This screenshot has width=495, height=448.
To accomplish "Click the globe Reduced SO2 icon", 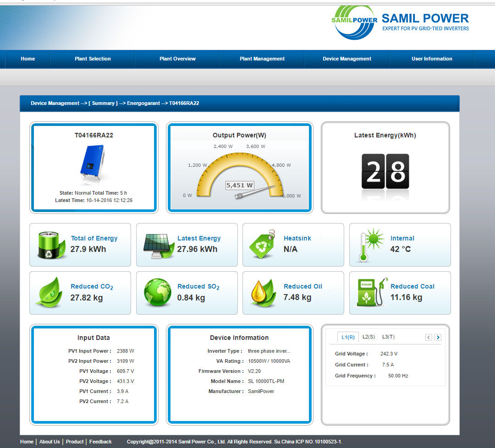I will coord(158,292).
